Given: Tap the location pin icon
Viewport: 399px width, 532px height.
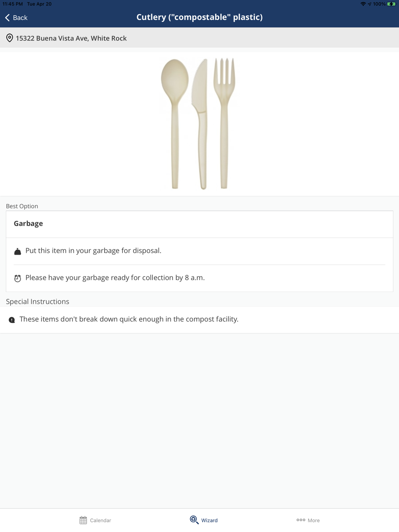Looking at the screenshot, I should (10, 38).
